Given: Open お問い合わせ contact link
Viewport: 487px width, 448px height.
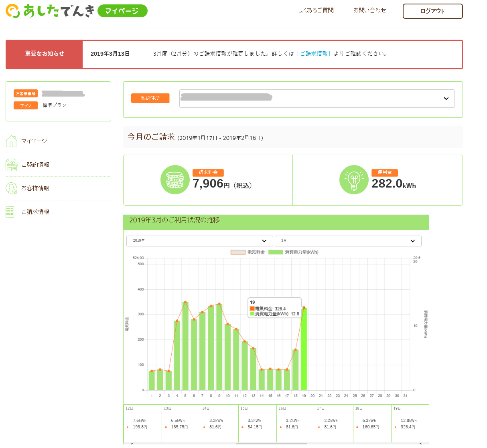Looking at the screenshot, I should (x=370, y=10).
